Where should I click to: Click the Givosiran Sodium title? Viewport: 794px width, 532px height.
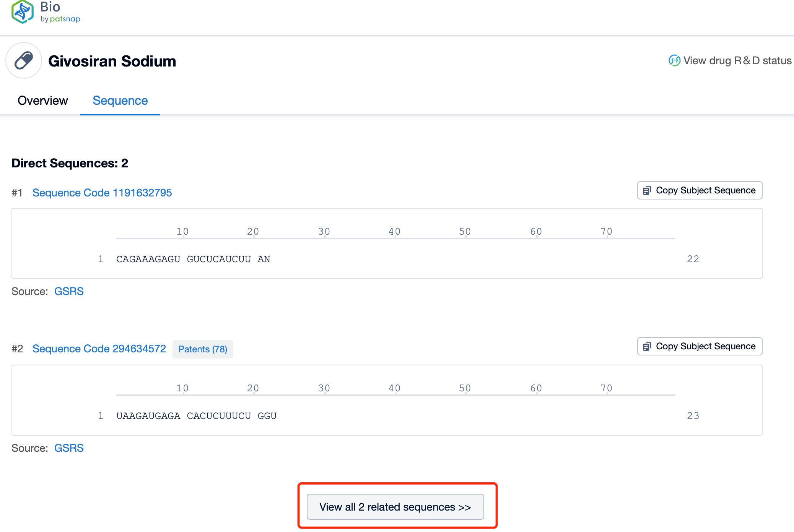[112, 61]
